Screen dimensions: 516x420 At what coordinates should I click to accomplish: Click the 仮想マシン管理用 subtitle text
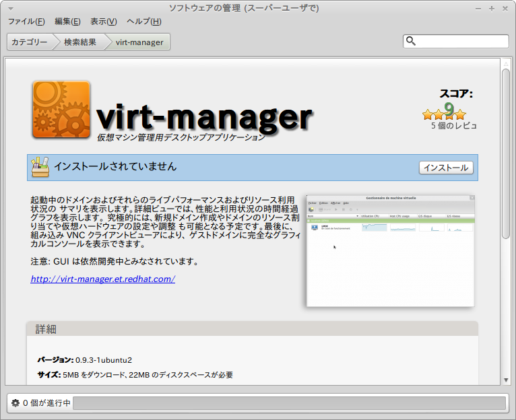(181, 137)
